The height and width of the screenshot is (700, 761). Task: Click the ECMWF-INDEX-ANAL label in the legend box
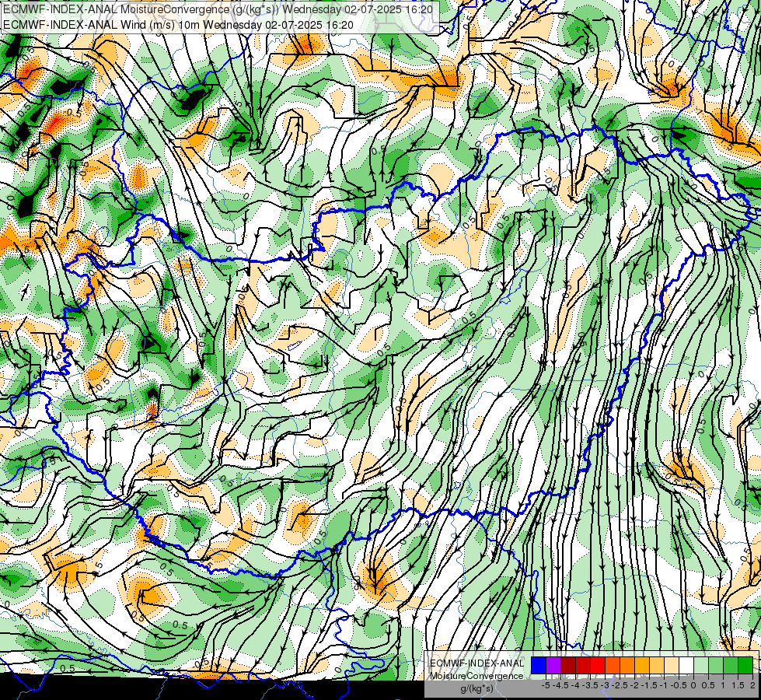click(x=477, y=663)
